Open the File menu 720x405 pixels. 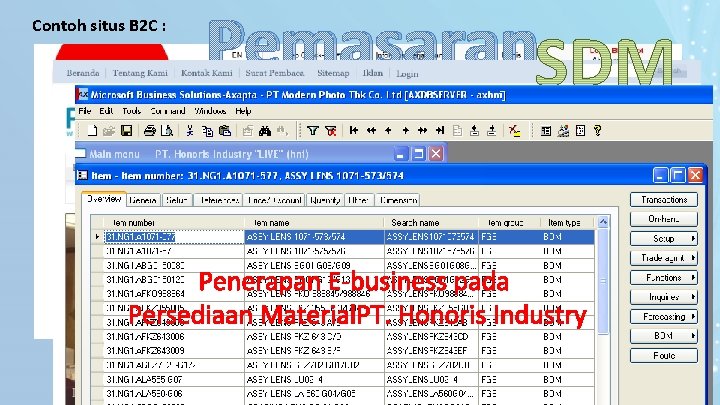84,111
